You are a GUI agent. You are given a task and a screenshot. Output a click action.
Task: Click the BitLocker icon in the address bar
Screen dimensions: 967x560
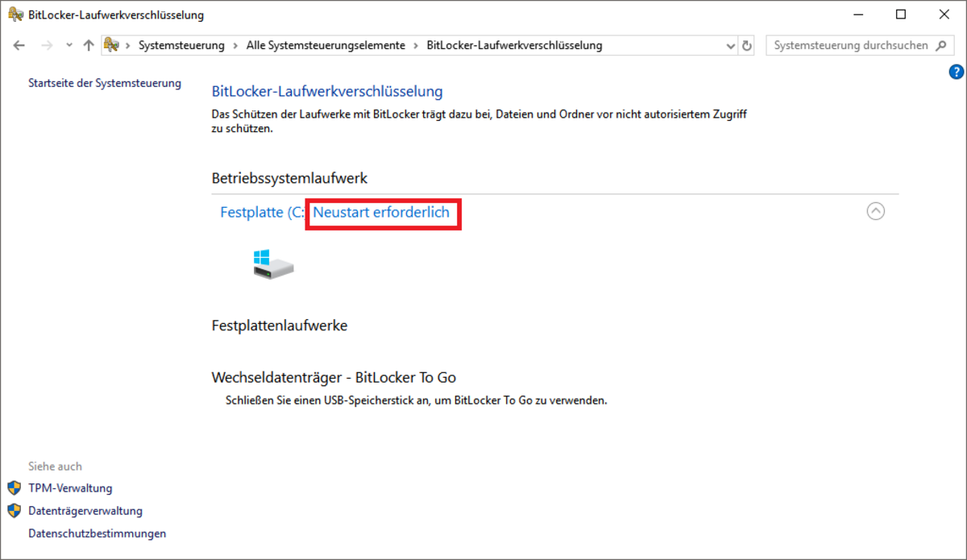tap(111, 45)
